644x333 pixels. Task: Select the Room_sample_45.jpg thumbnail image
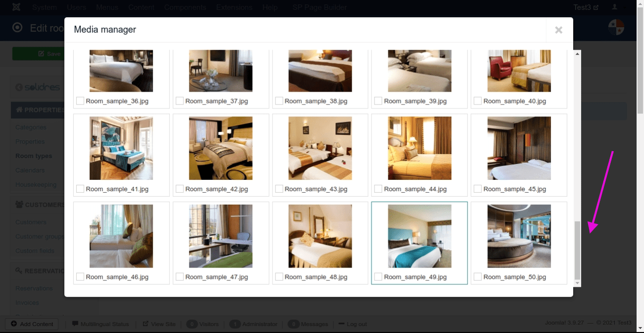click(x=519, y=148)
